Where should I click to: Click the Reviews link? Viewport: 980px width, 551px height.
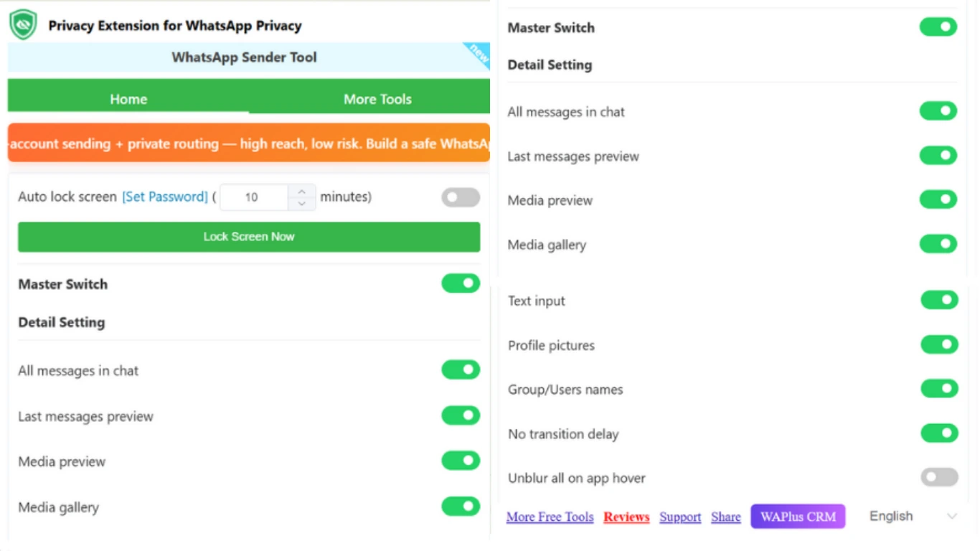(626, 517)
